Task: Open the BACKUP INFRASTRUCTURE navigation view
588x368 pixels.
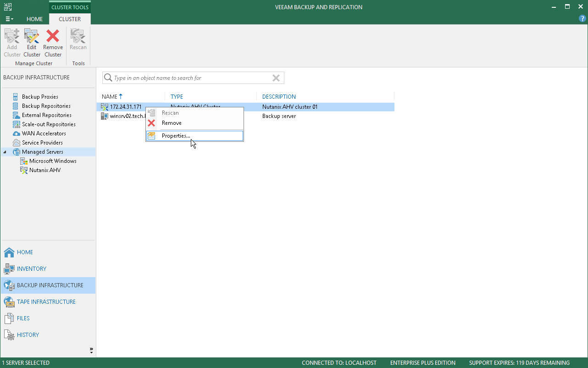Action: (48, 285)
